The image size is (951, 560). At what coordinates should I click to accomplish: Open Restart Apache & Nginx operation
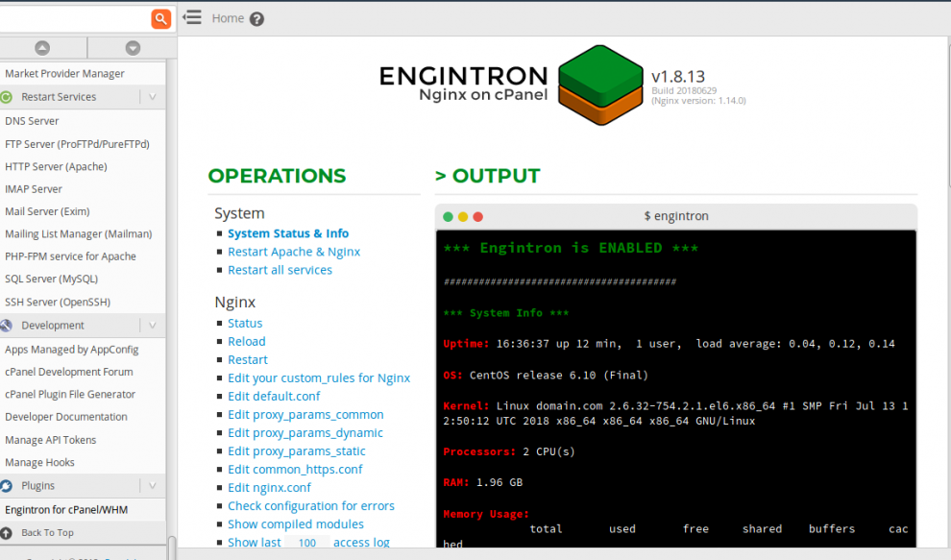[294, 251]
